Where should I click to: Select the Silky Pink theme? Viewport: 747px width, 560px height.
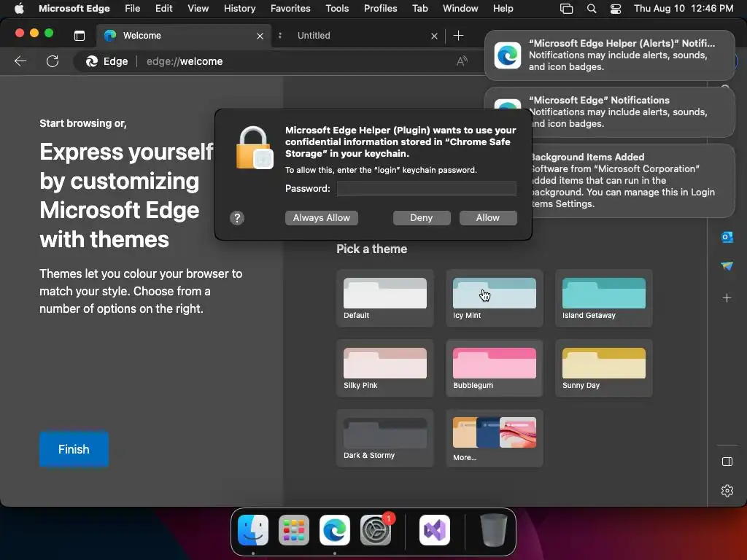[x=385, y=368]
